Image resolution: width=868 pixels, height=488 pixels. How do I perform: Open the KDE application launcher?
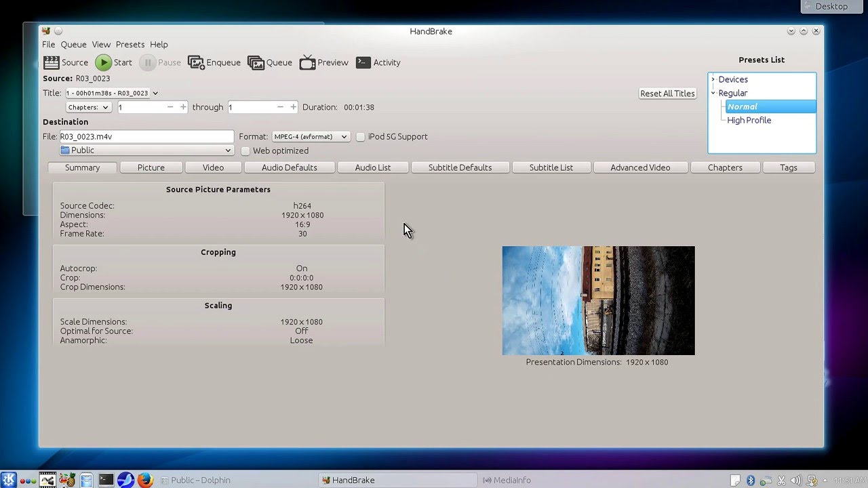click(9, 480)
